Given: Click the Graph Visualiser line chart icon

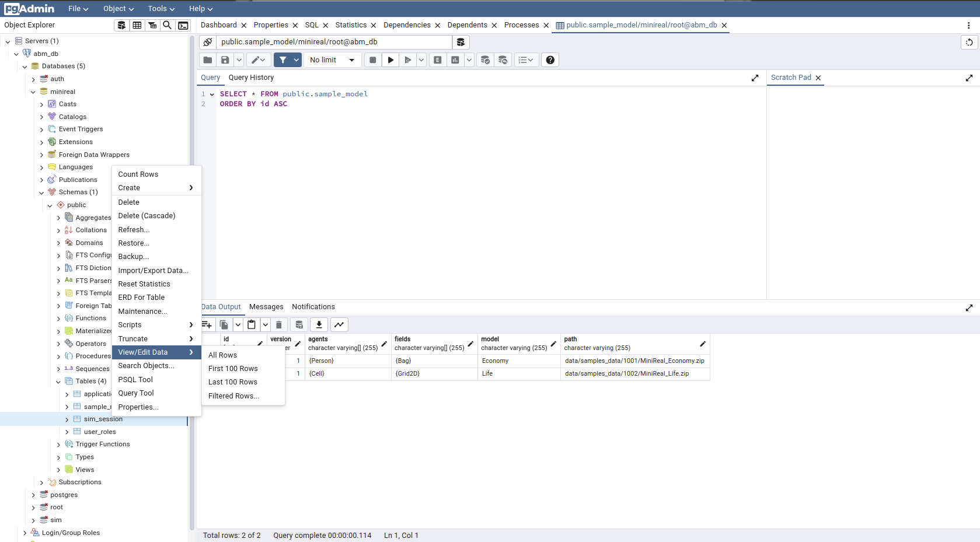Looking at the screenshot, I should click(x=339, y=325).
